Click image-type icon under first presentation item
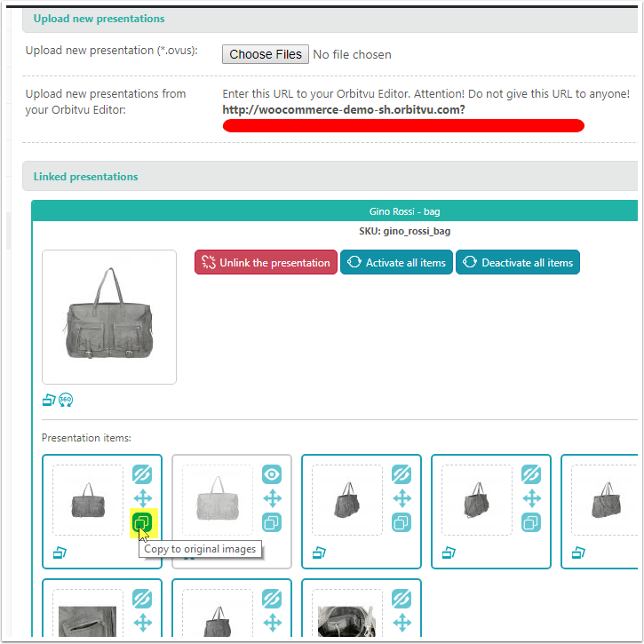Screen dimensions: 644x644 click(60, 553)
